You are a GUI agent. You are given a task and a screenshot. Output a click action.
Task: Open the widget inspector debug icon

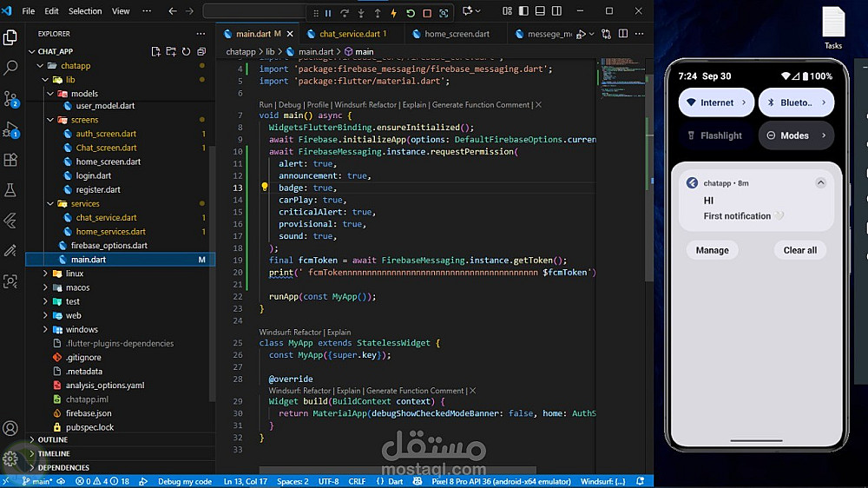click(x=444, y=13)
